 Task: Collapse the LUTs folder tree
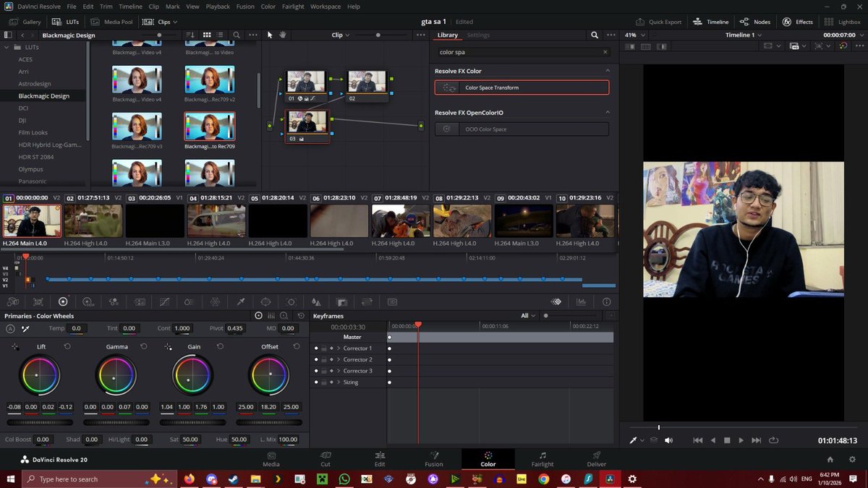pos(8,47)
